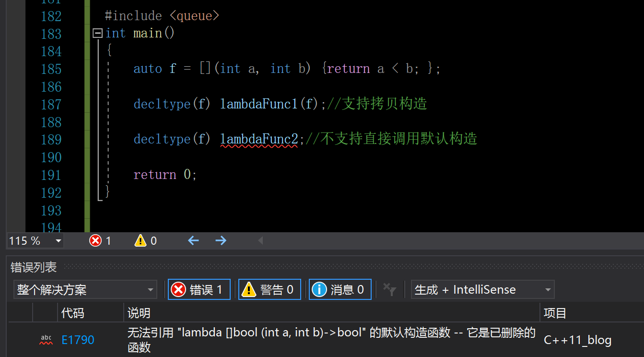Click the error count indicator in editor bar
Image resolution: width=644 pixels, height=357 pixels.
tap(100, 240)
